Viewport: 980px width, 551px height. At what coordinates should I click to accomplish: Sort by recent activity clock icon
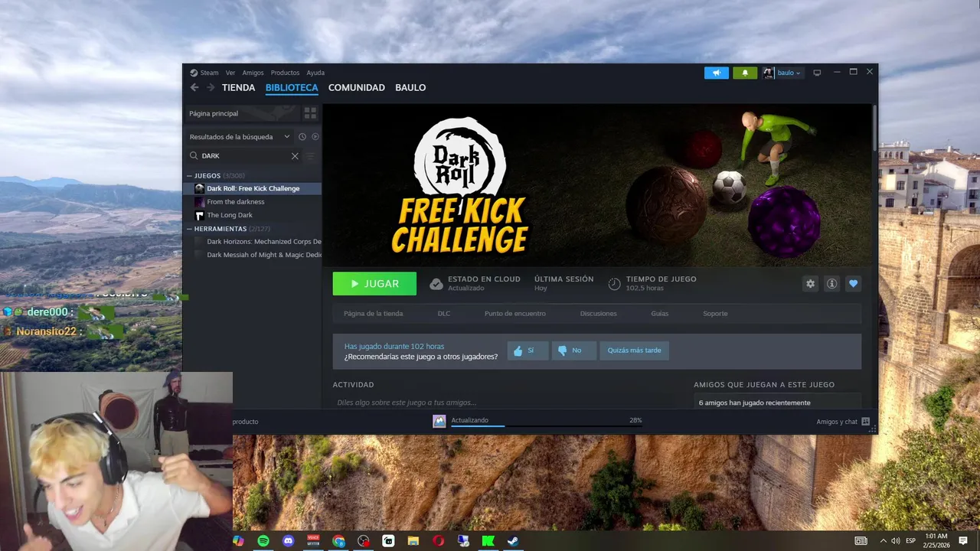tap(302, 137)
